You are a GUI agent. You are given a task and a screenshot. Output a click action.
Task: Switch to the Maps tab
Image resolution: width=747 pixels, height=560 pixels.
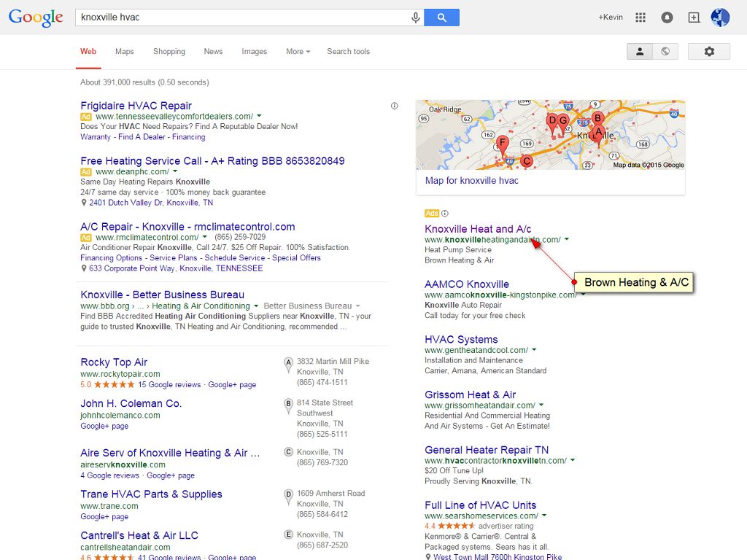[124, 52]
